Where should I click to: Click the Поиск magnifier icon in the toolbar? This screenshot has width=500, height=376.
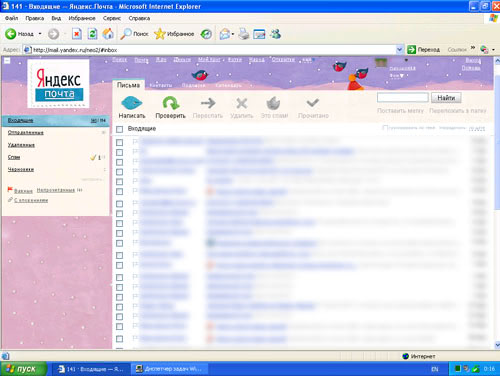(126, 34)
